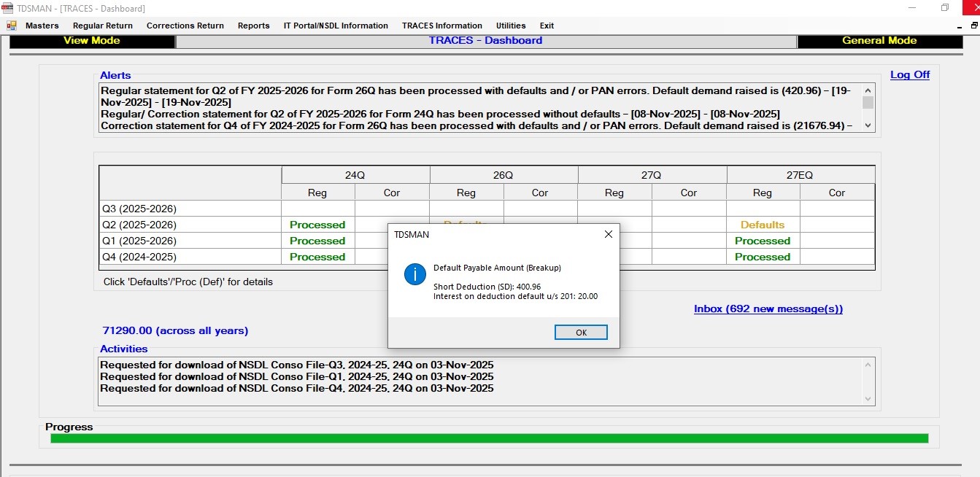Viewport: 980px width, 477px height.
Task: Click the Log Off link
Action: coord(909,74)
